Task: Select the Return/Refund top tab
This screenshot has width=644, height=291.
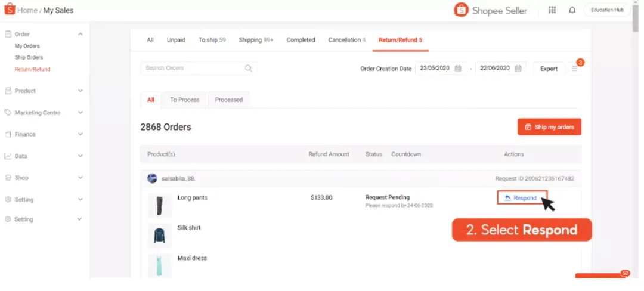Action: coord(401,40)
